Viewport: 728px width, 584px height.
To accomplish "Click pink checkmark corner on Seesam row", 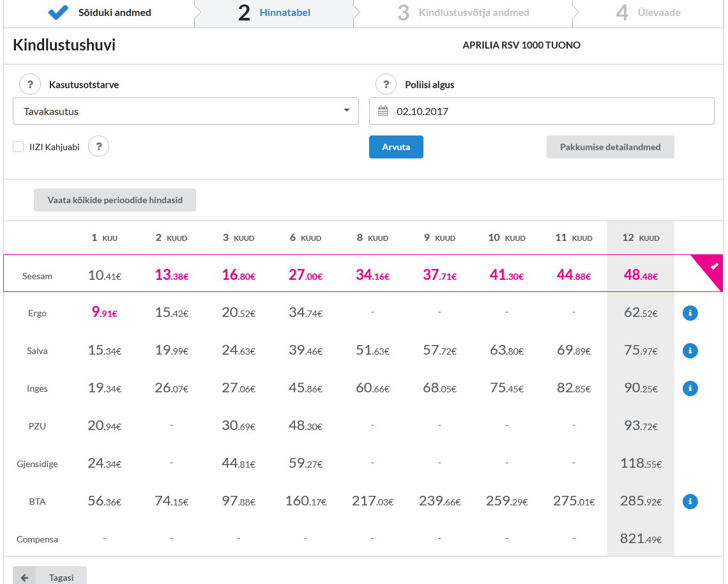I will pyautogui.click(x=713, y=265).
